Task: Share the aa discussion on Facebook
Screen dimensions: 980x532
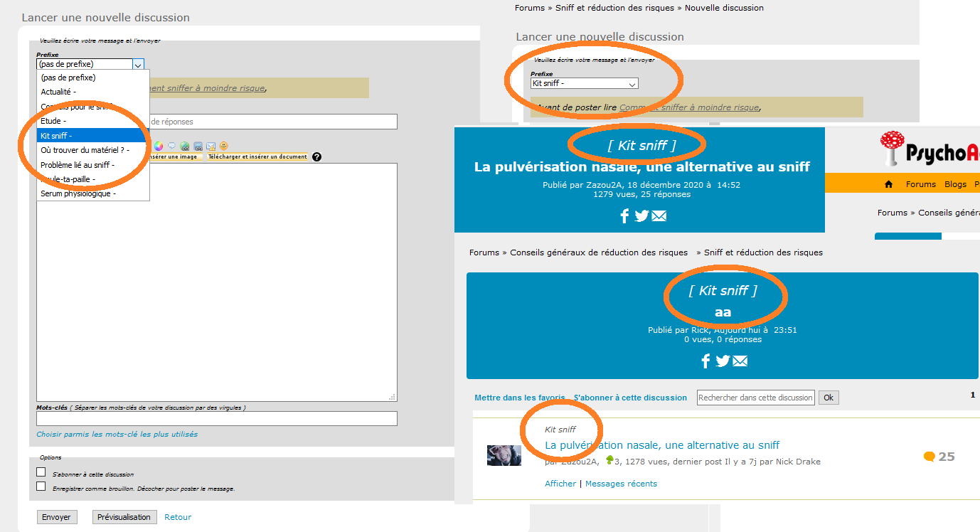Action: pyautogui.click(x=705, y=361)
